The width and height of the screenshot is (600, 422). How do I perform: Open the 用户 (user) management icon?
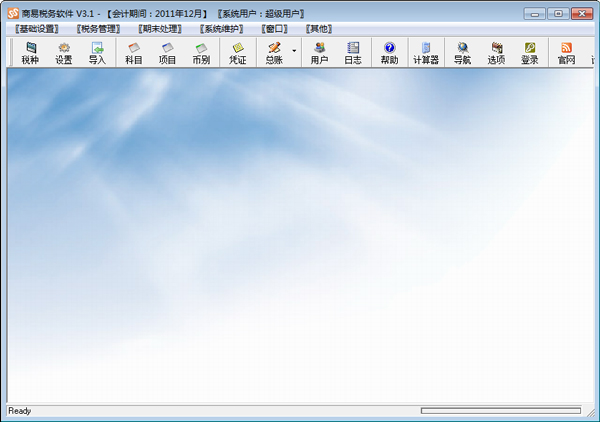tap(319, 53)
